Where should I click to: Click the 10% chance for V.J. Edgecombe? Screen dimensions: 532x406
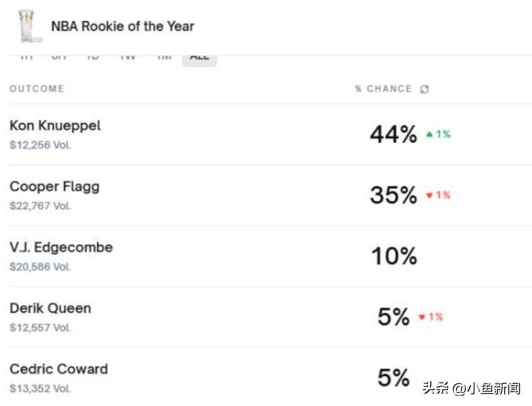coord(394,256)
